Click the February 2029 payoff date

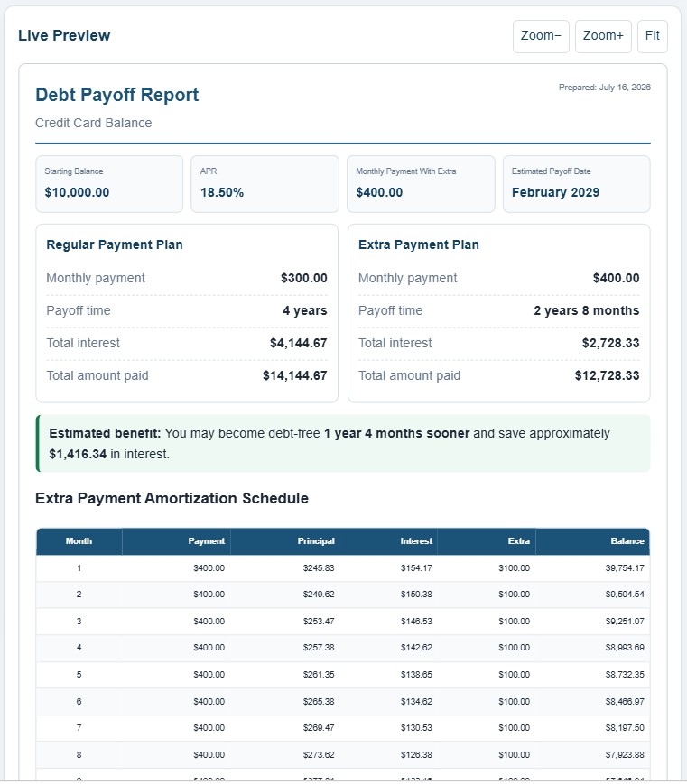555,192
